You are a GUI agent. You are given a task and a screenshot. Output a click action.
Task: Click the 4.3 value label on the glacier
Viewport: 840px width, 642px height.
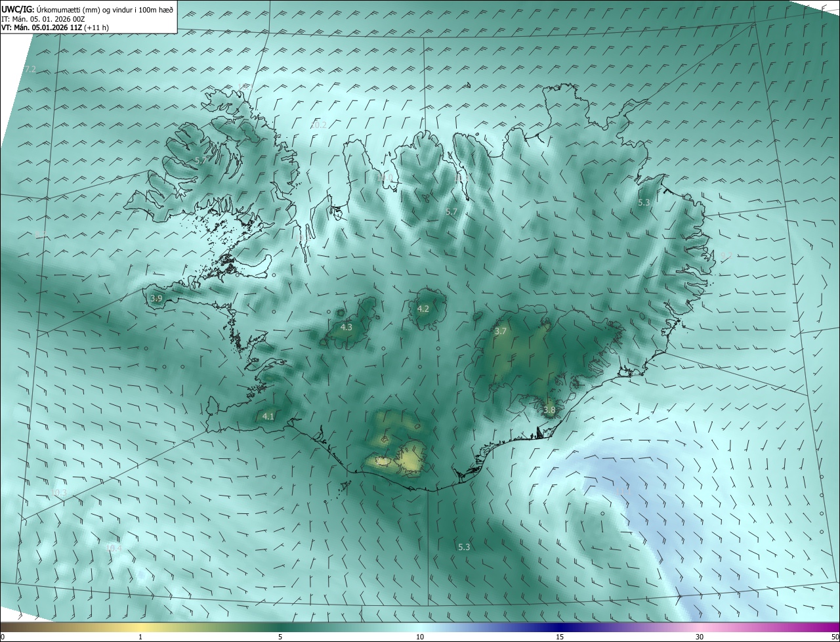click(x=346, y=327)
